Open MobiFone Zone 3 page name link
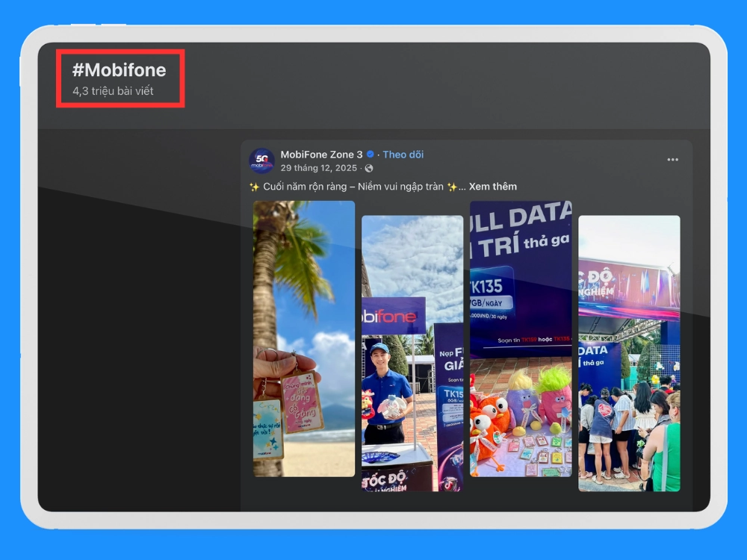This screenshot has width=747, height=560. [x=321, y=155]
